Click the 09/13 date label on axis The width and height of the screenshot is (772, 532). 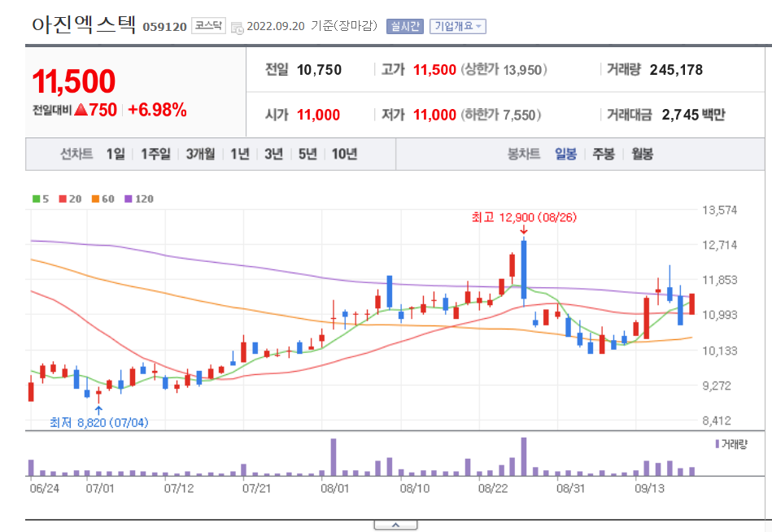click(x=649, y=488)
